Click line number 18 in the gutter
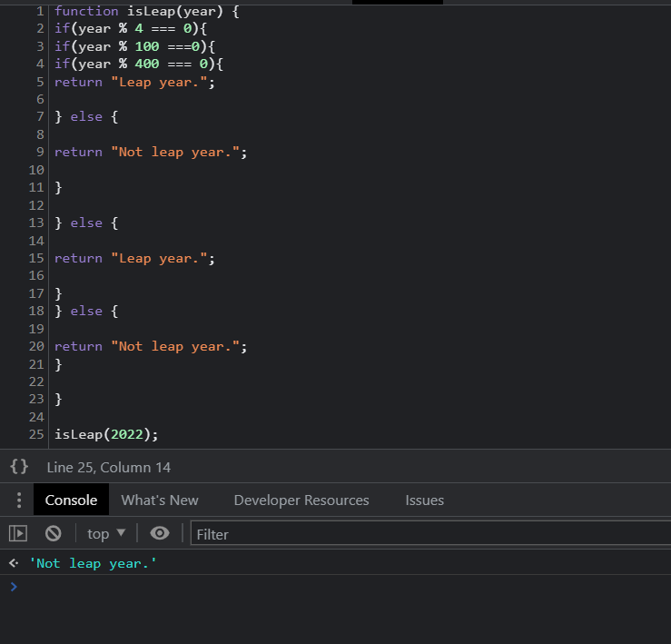The width and height of the screenshot is (671, 644). (36, 311)
